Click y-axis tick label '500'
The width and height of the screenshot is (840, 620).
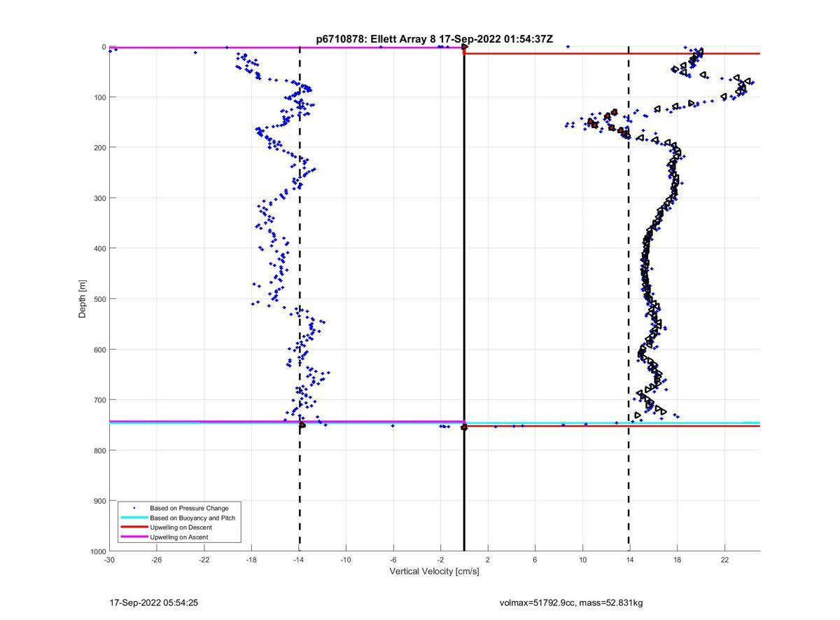99,299
